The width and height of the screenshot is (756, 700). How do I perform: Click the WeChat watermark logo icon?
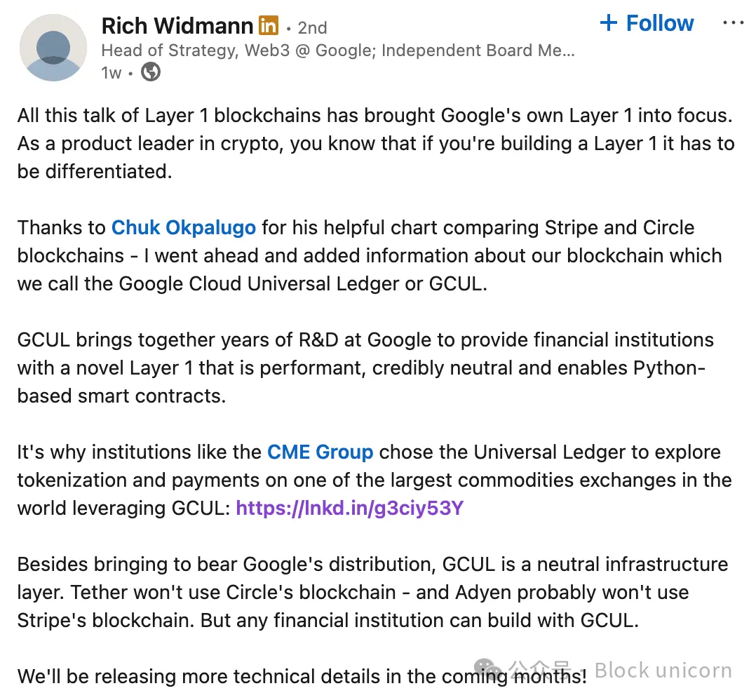click(487, 670)
